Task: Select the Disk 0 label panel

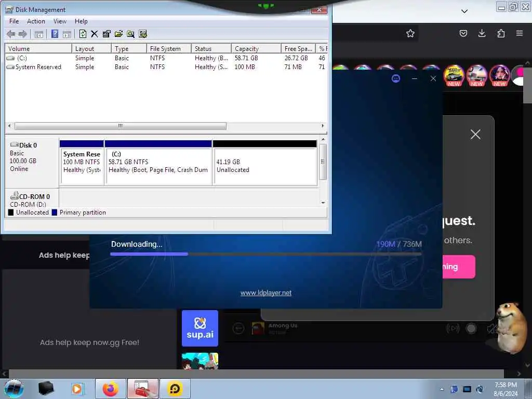Action: coord(32,162)
